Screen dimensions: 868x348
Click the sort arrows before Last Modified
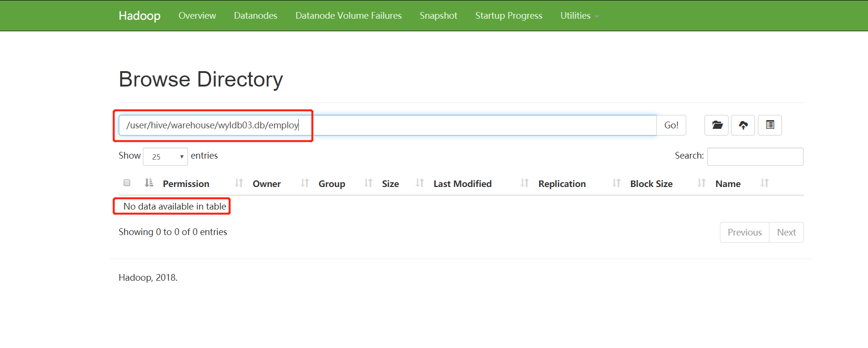[x=420, y=183]
